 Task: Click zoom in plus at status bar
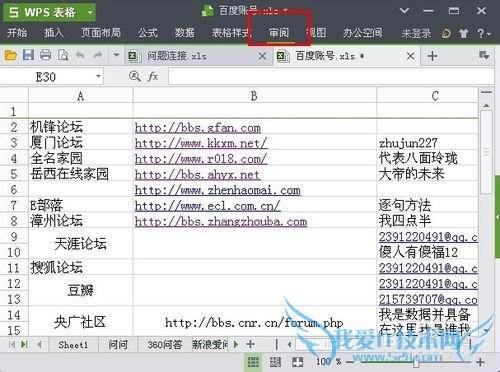480,362
